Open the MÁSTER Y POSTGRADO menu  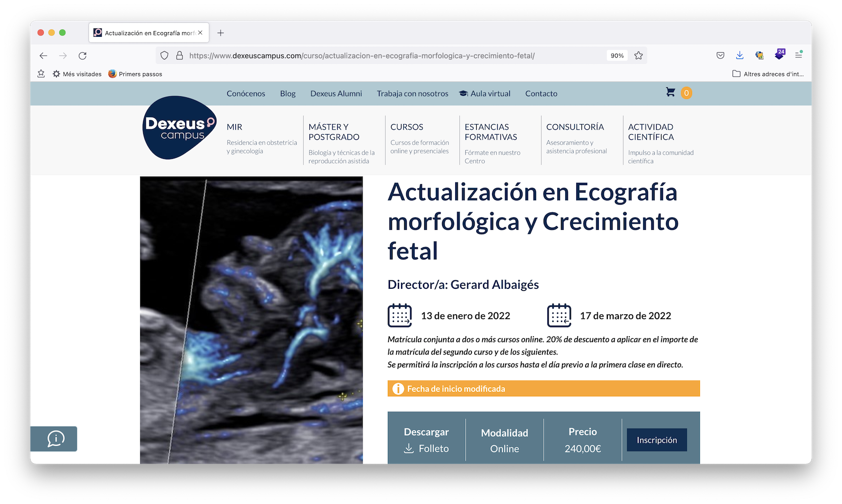(x=334, y=132)
